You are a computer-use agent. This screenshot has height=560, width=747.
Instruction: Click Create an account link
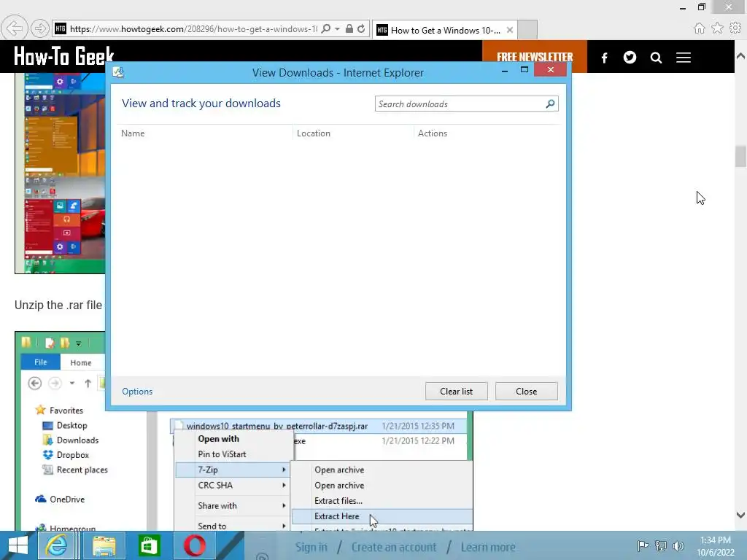393,547
